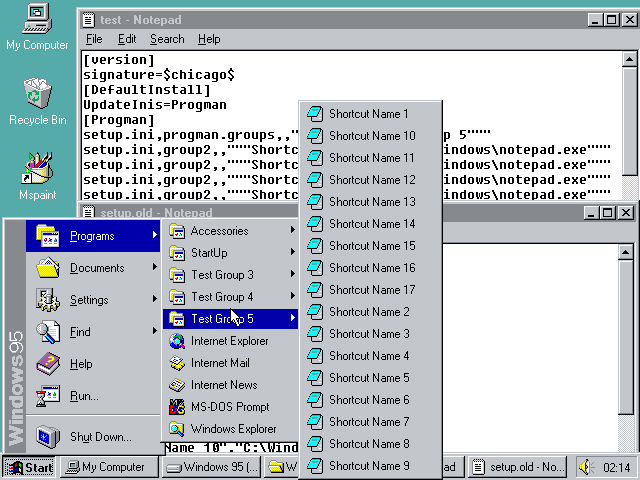Open the Search menu in test Notepad

pos(167,39)
